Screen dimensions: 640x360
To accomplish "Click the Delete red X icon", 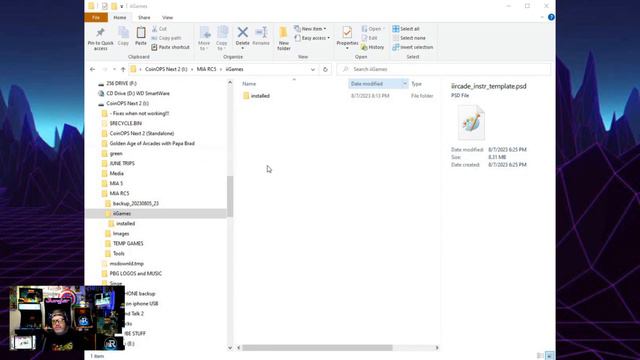I will (242, 32).
